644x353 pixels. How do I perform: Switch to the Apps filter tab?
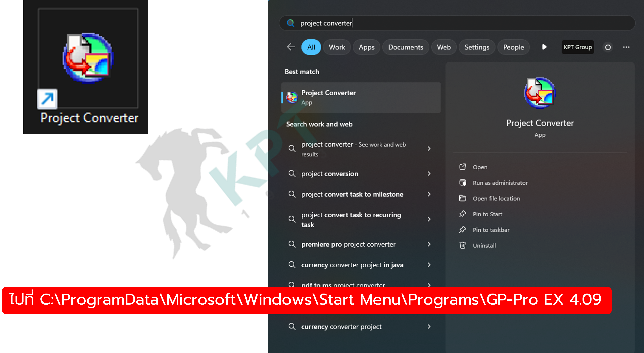click(x=366, y=47)
